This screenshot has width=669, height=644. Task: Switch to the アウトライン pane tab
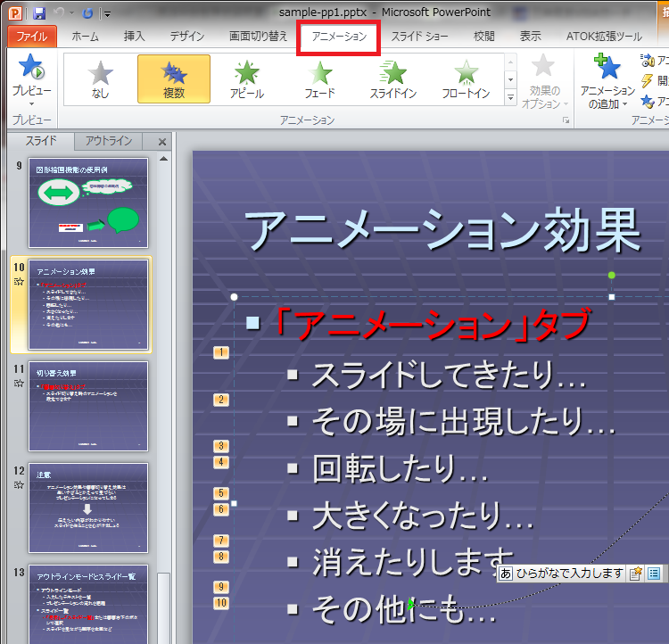109,141
